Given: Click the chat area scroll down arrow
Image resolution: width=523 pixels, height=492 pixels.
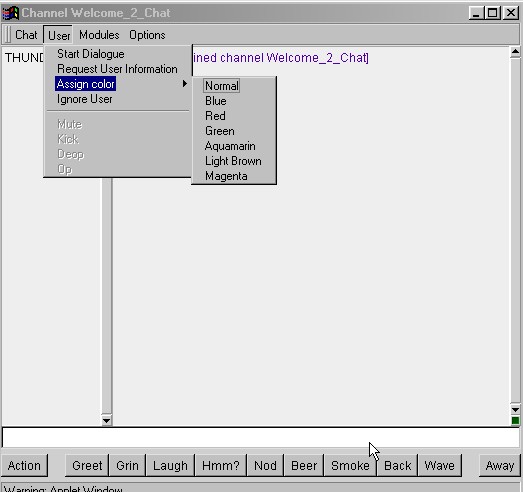Looking at the screenshot, I should tap(515, 410).
